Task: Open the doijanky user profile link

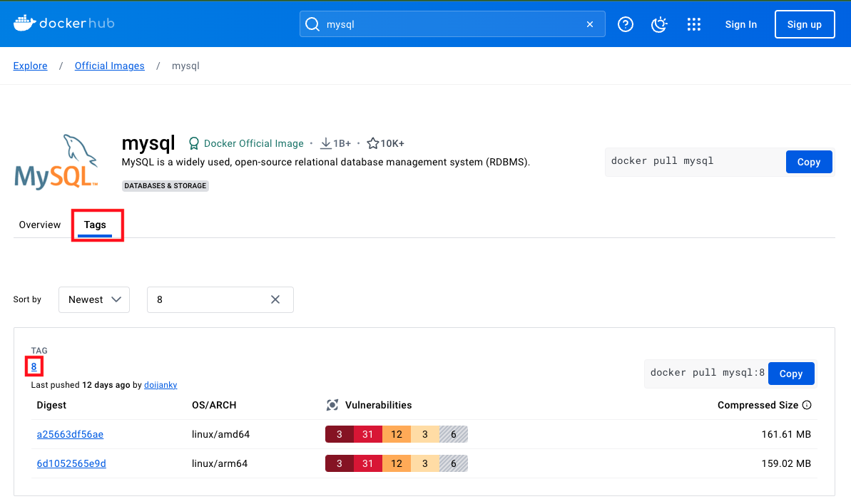Action: tap(160, 385)
